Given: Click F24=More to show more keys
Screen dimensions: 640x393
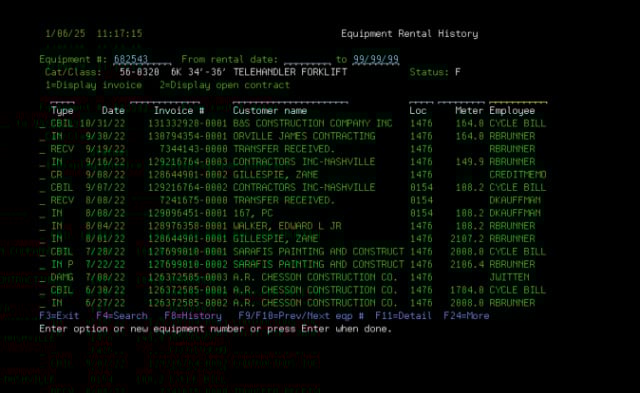Looking at the screenshot, I should (466, 316).
